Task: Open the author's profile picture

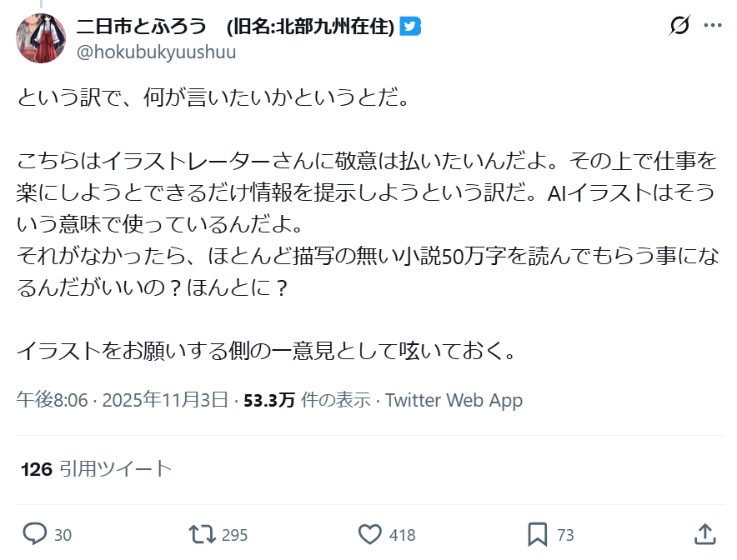Action: pos(41,38)
